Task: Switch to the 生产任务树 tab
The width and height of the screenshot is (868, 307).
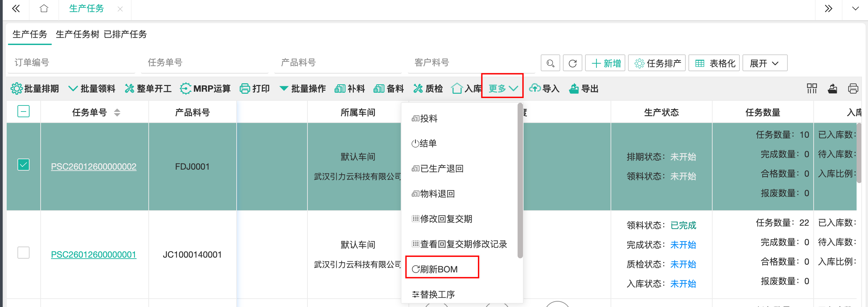Action: click(77, 34)
